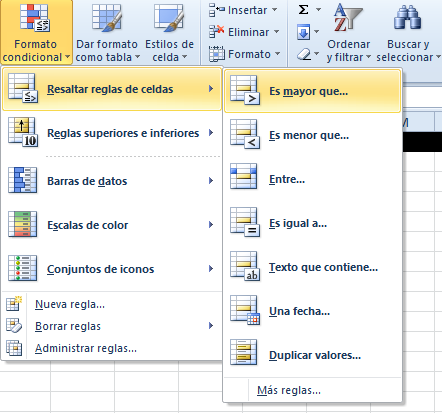Open the Formato condicional ribbon button

click(36, 32)
